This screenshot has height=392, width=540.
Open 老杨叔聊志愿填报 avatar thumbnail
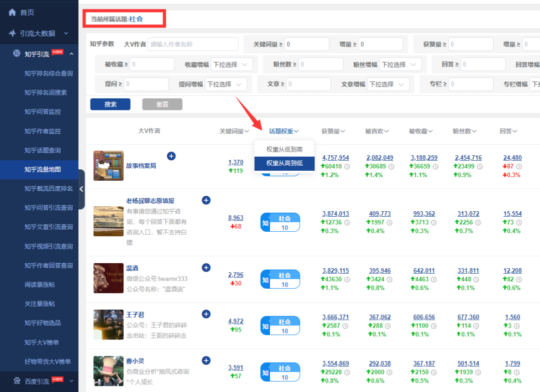pyautogui.click(x=108, y=221)
